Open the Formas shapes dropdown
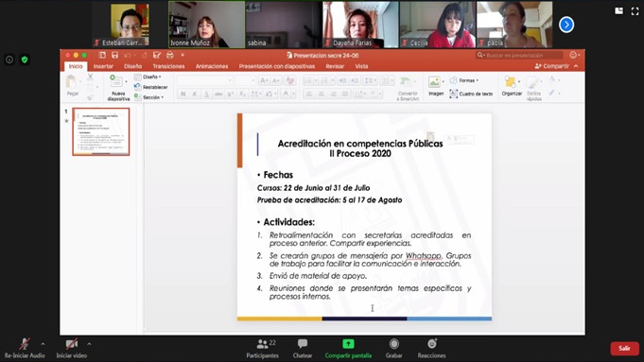Image resolution: width=644 pixels, height=362 pixels. click(464, 80)
